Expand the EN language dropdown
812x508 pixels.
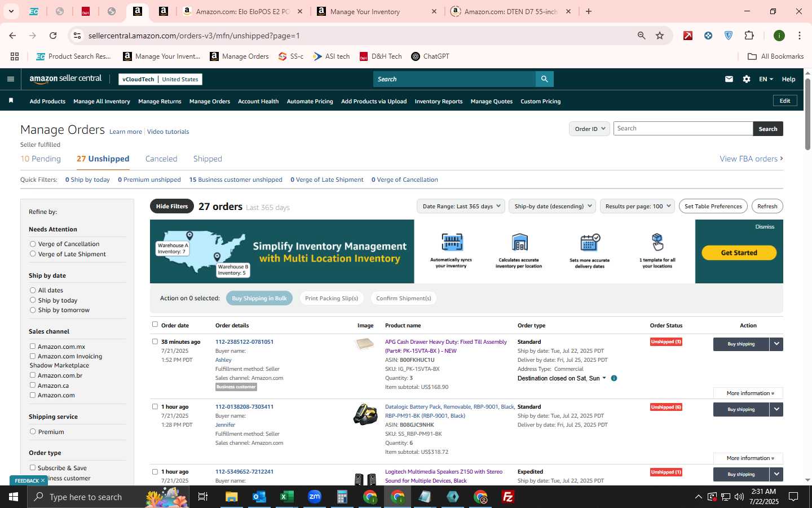[x=766, y=79]
